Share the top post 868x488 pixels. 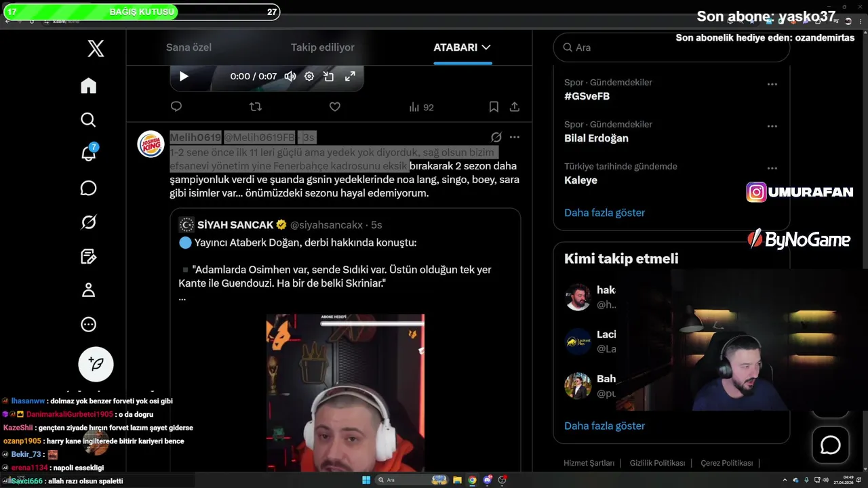[x=515, y=106]
